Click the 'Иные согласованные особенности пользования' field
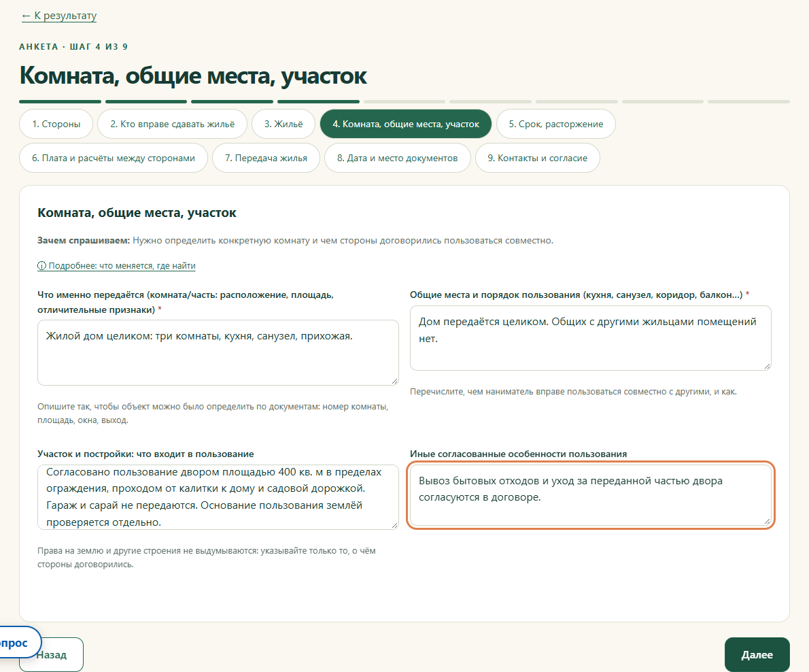Screen dimensions: 809x672 pos(590,495)
